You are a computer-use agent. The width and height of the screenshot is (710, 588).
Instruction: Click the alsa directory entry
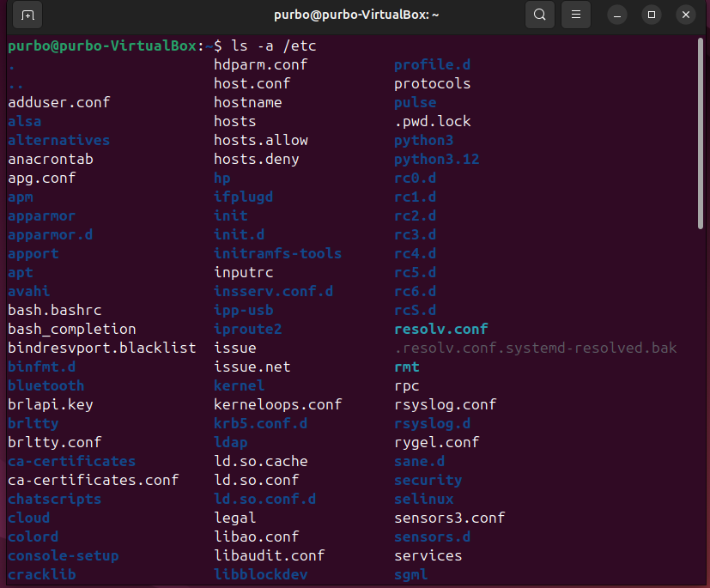[24, 121]
